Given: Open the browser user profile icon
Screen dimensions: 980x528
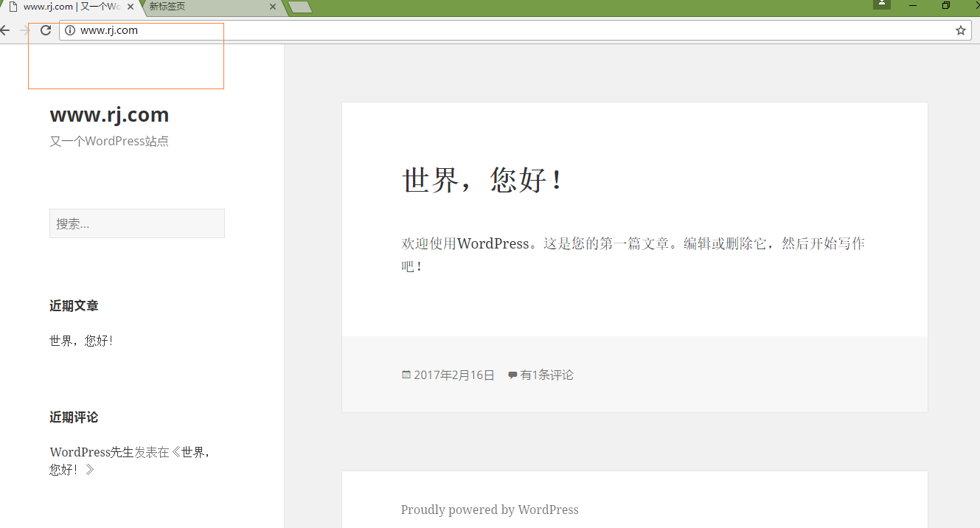Looking at the screenshot, I should 881,4.
